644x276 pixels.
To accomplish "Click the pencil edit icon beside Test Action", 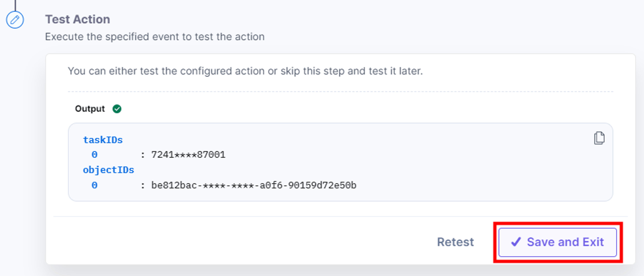I will point(15,19).
